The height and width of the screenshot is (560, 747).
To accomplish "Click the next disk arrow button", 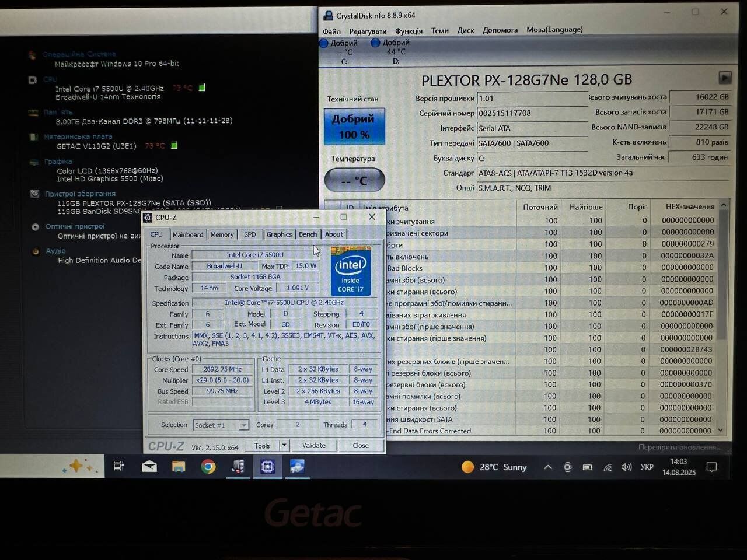I will pyautogui.click(x=724, y=78).
